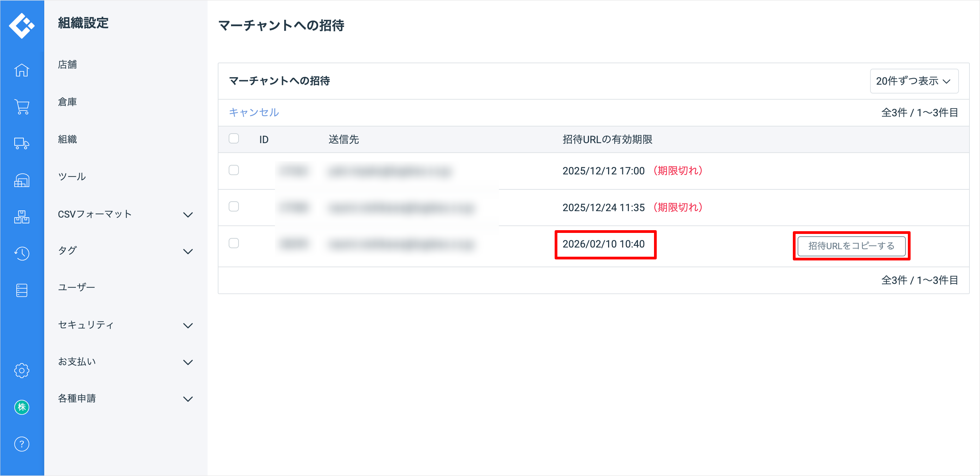Open the help question mark icon
The width and height of the screenshot is (980, 476).
tap(22, 444)
